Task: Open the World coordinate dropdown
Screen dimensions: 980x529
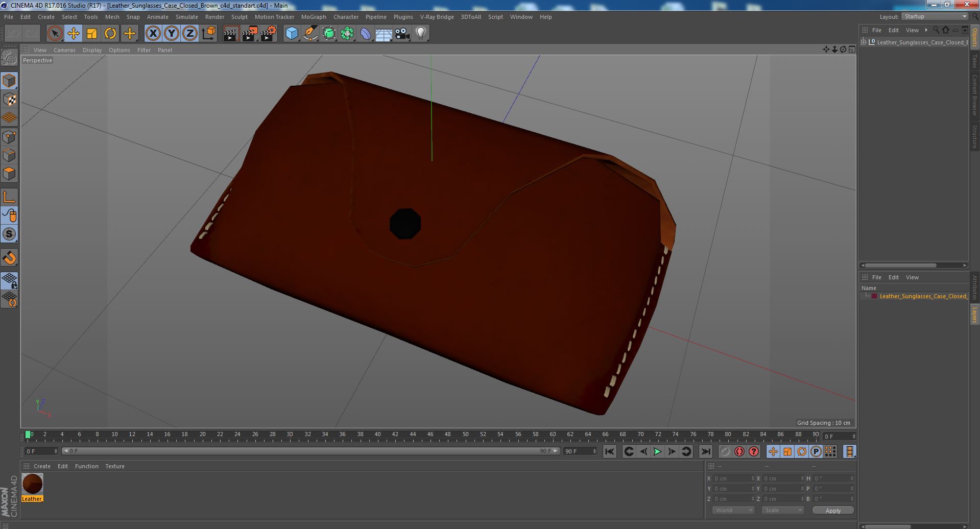Action: 733,510
